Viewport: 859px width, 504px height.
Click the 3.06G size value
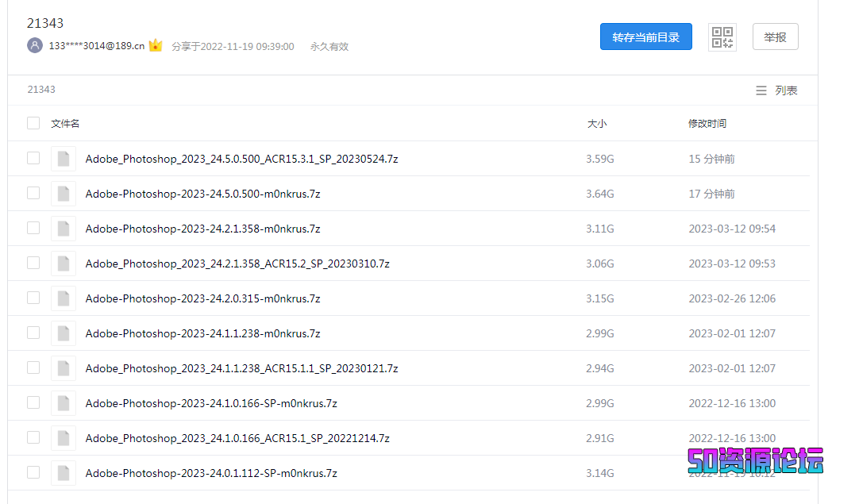click(600, 264)
